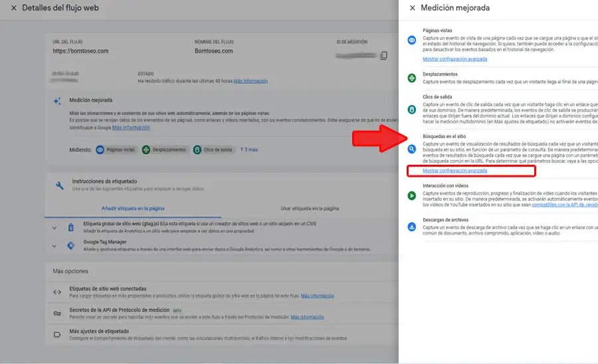Image resolution: width=598 pixels, height=364 pixels.
Task: Click the tag icon for Más ajustes de etiquetado
Action: [57, 335]
